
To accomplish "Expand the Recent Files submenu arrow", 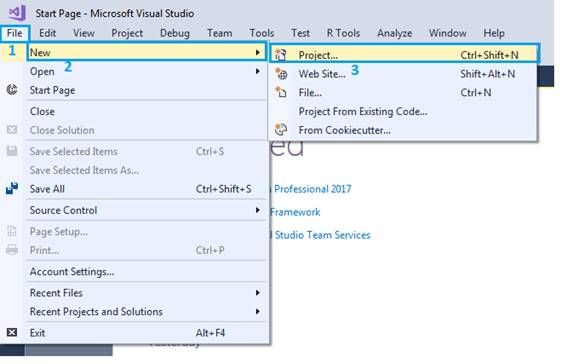I will click(x=258, y=293).
